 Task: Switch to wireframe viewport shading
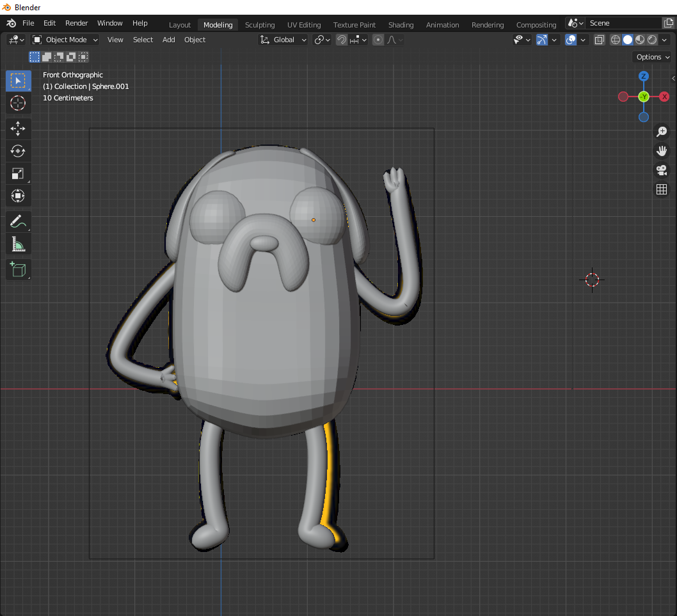point(616,40)
